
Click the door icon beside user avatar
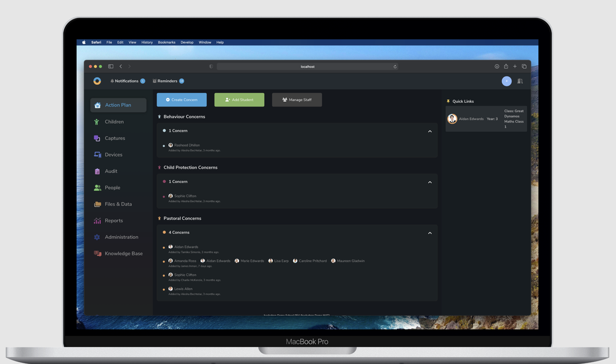520,81
